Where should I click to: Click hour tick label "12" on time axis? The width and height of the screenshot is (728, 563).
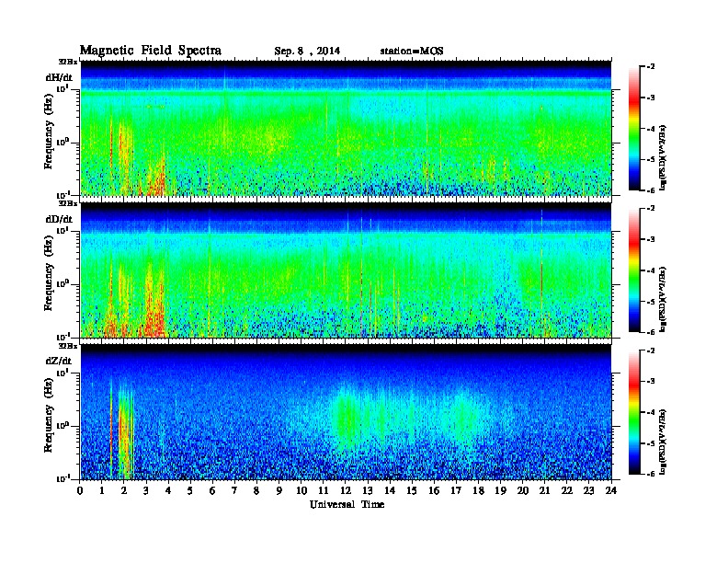click(346, 490)
